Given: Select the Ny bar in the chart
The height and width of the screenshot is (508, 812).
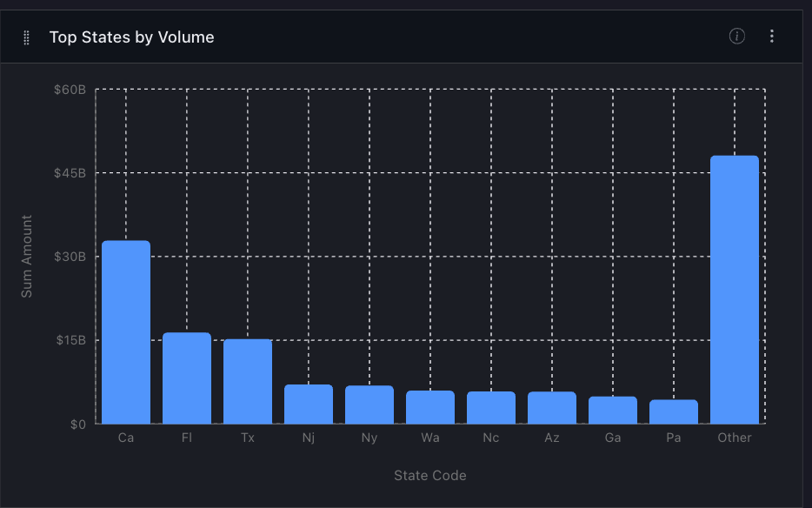Looking at the screenshot, I should pos(369,404).
